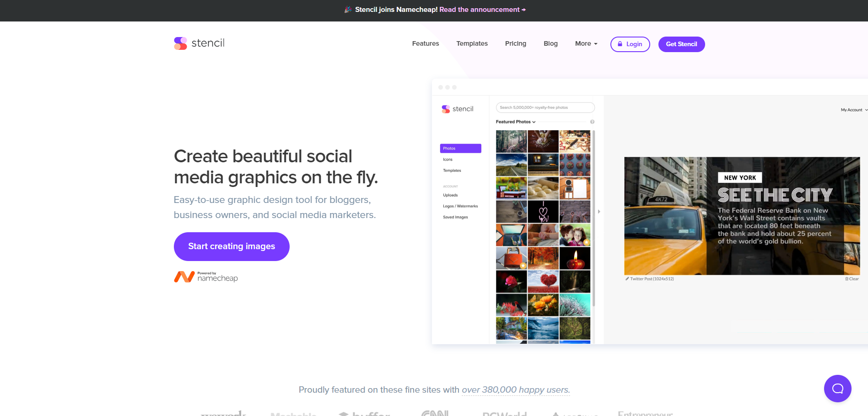Viewport: 868px width, 416px height.
Task: Select Templates in the app sidebar
Action: click(x=452, y=171)
